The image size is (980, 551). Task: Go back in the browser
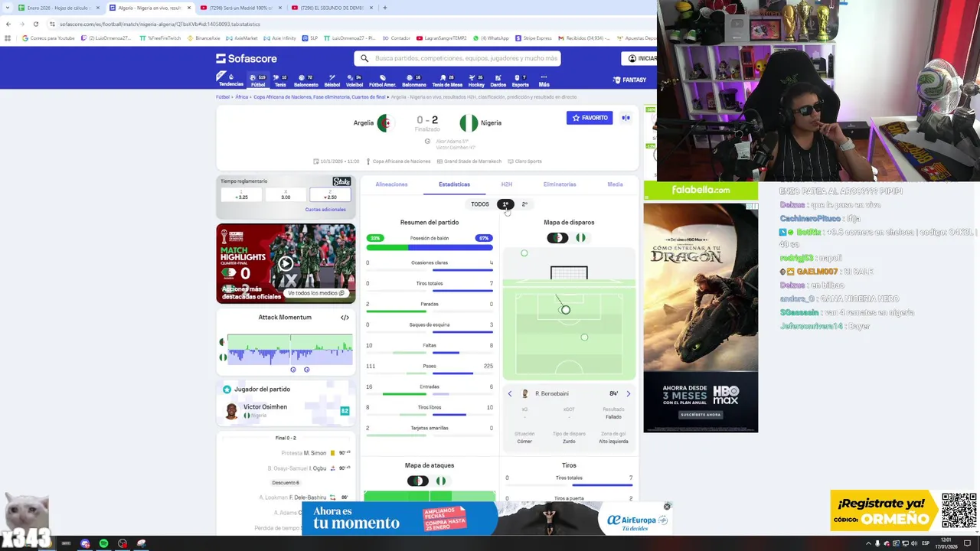(x=8, y=24)
